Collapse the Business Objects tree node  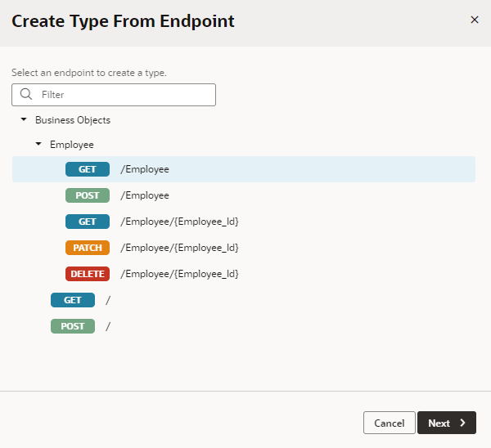click(24, 119)
